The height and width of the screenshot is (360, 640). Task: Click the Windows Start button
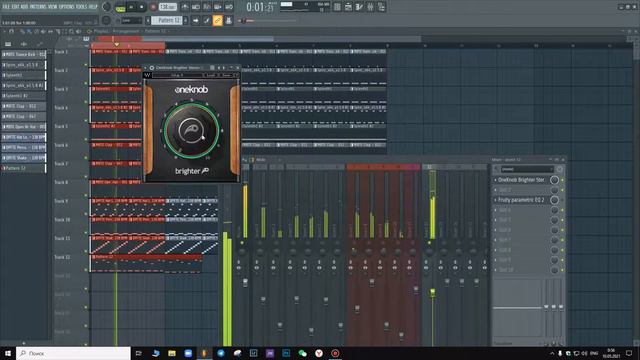[x=8, y=353]
